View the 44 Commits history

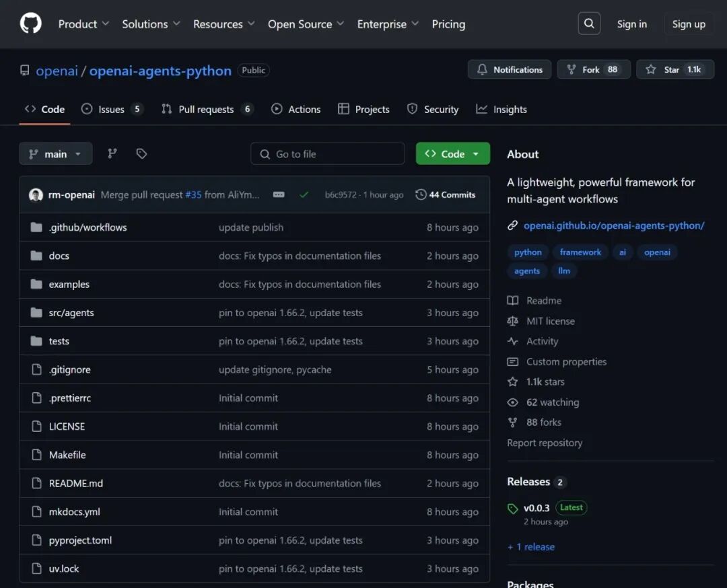point(446,194)
